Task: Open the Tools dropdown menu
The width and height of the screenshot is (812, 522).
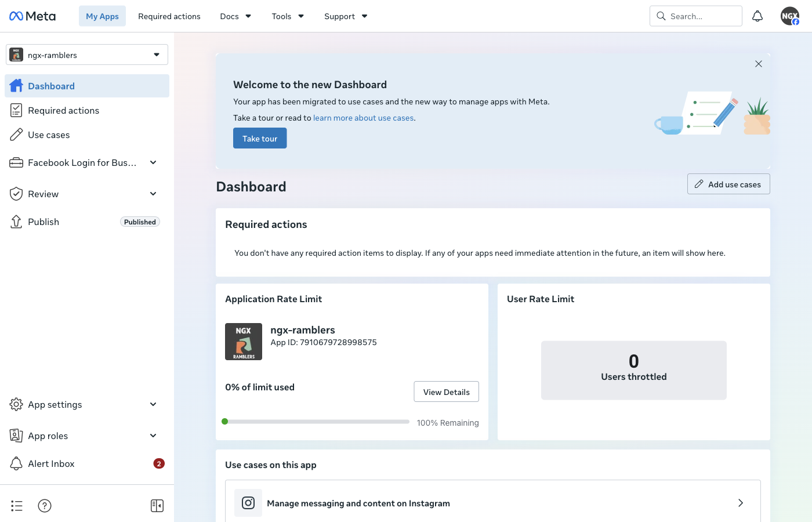Action: click(x=288, y=16)
